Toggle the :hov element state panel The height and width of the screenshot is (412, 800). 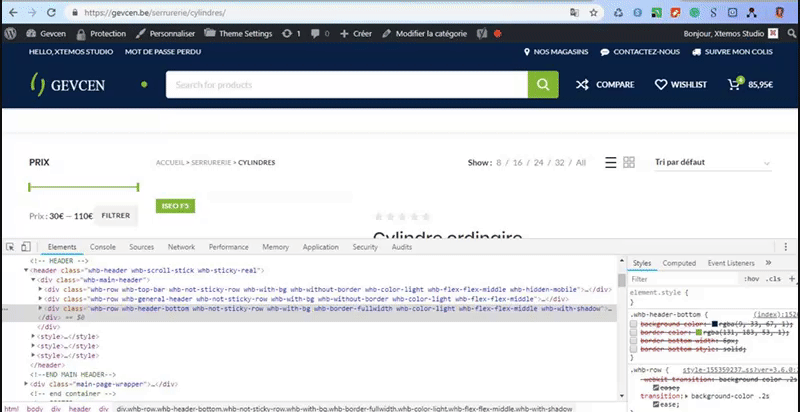click(x=751, y=279)
